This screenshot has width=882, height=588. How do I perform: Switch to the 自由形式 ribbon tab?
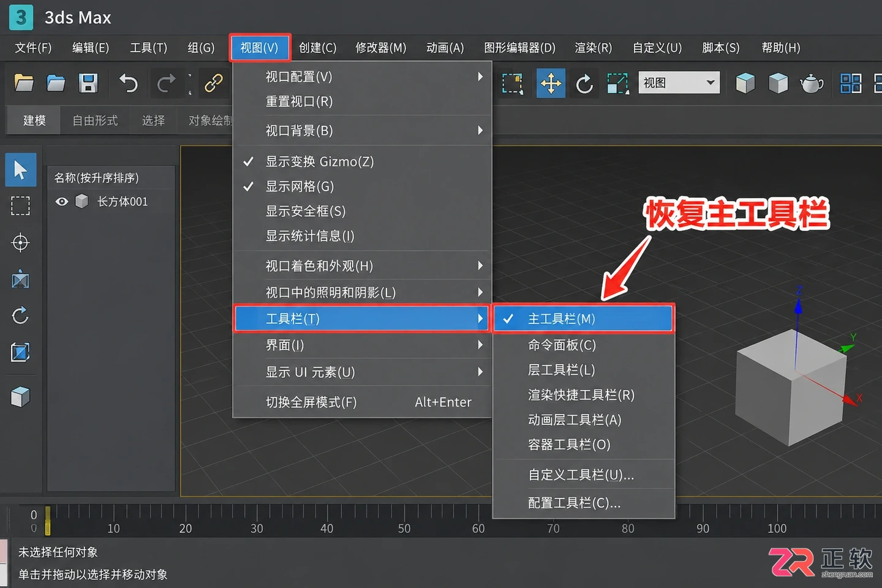click(x=95, y=121)
